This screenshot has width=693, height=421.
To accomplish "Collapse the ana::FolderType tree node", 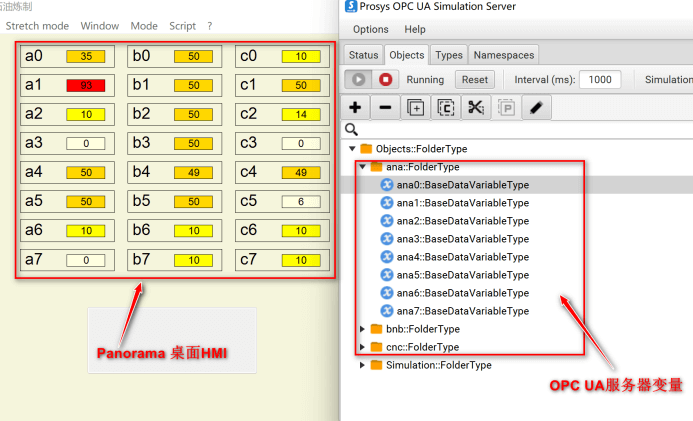I will pyautogui.click(x=362, y=167).
